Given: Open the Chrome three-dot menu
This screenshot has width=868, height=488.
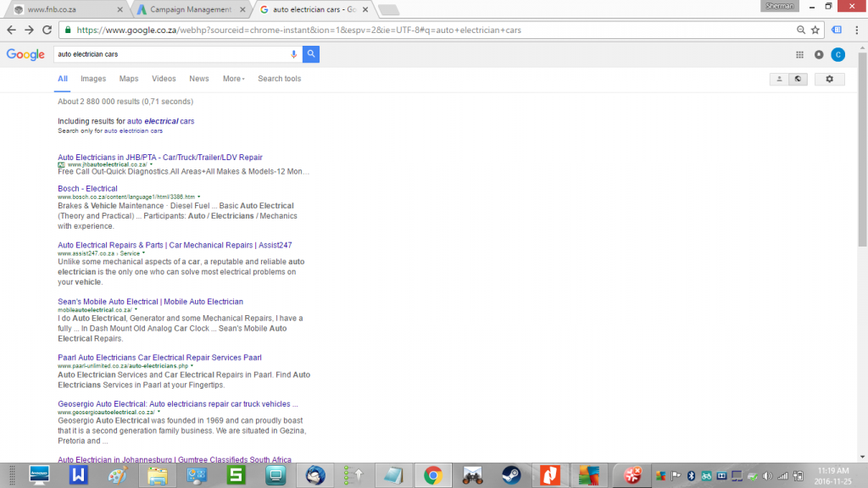Looking at the screenshot, I should point(856,30).
